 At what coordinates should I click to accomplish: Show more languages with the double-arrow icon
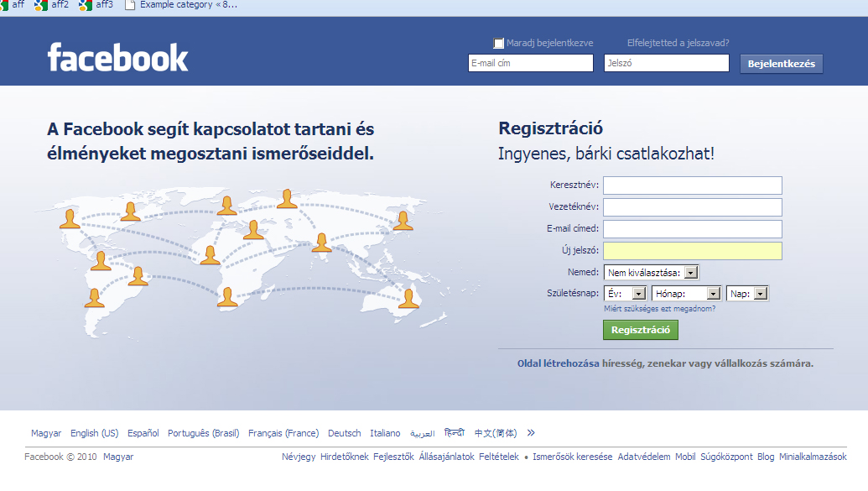[531, 433]
